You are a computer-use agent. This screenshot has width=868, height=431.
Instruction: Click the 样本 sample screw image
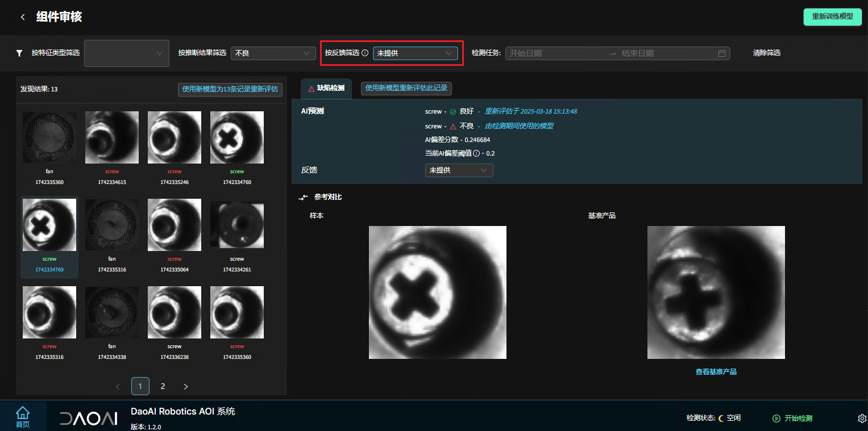(438, 292)
